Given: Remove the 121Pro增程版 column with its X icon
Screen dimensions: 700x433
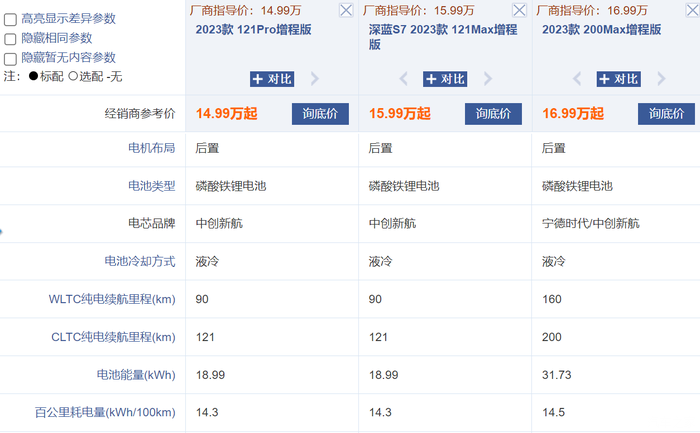Looking at the screenshot, I should tap(346, 10).
